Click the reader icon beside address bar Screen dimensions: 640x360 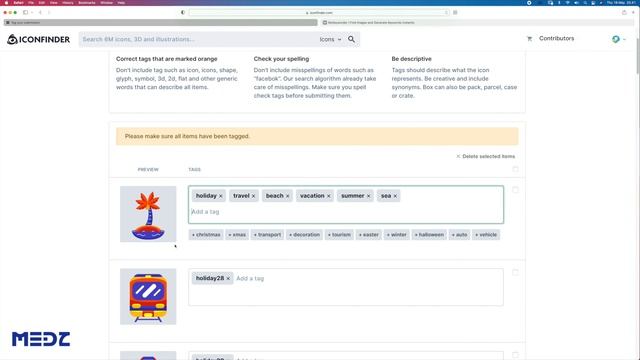pyautogui.click(x=455, y=12)
